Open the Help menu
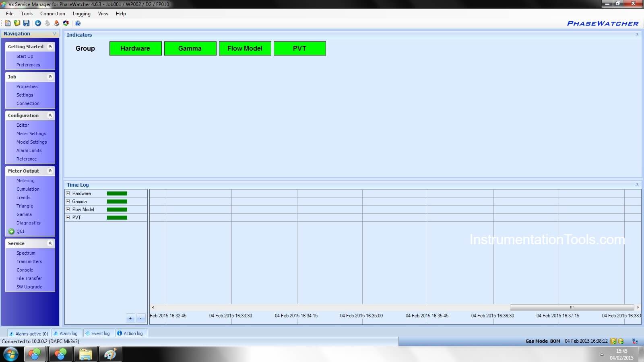The image size is (644, 362). point(121,14)
